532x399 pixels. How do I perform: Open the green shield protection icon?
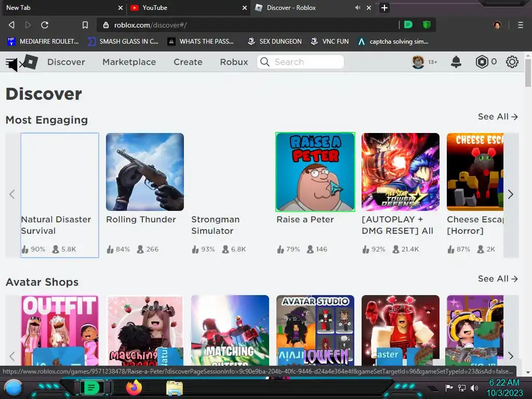tap(427, 24)
